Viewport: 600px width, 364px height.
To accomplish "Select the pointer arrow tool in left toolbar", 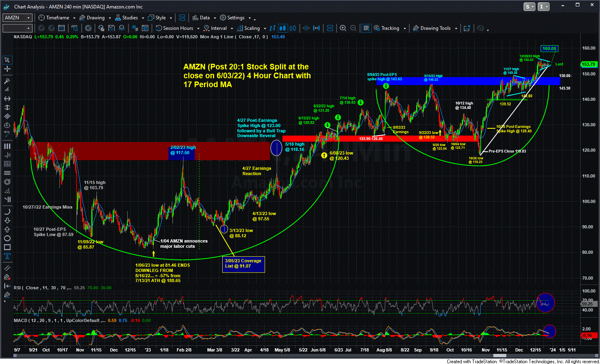I will click(x=7, y=60).
